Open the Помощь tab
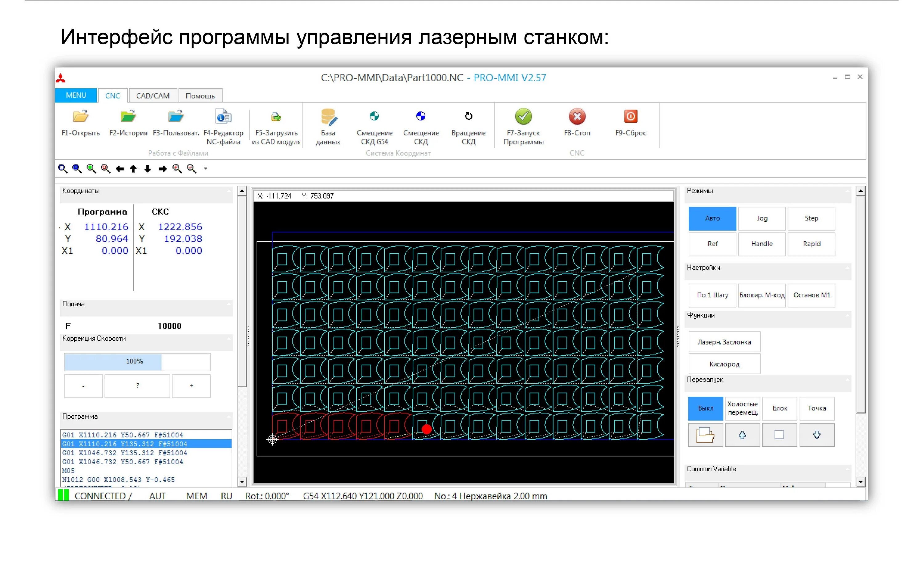This screenshot has height=568, width=924. [200, 96]
